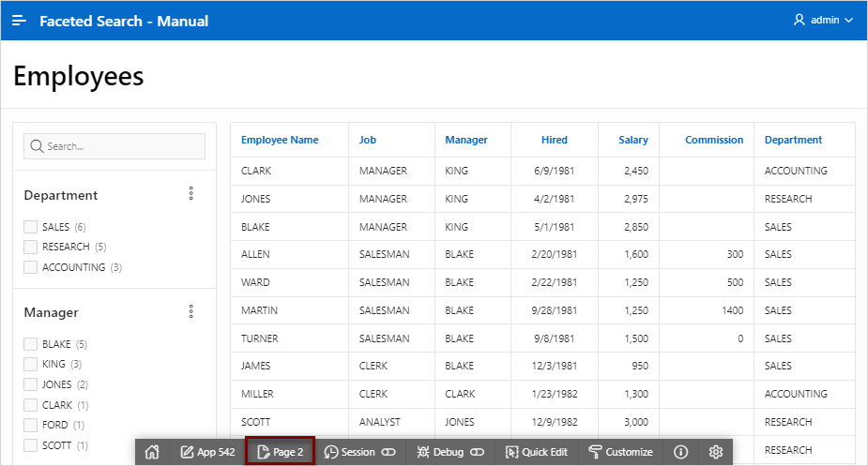Click the Faceted Search - Manual title
The height and width of the screenshot is (466, 868).
tap(124, 21)
